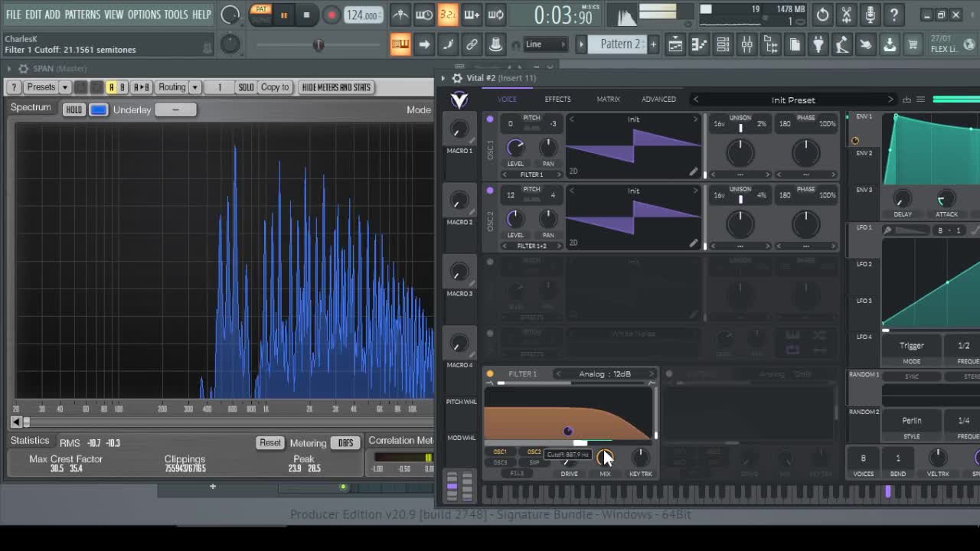980x551 pixels.
Task: Open the OPTIONS menu
Action: [x=144, y=15]
